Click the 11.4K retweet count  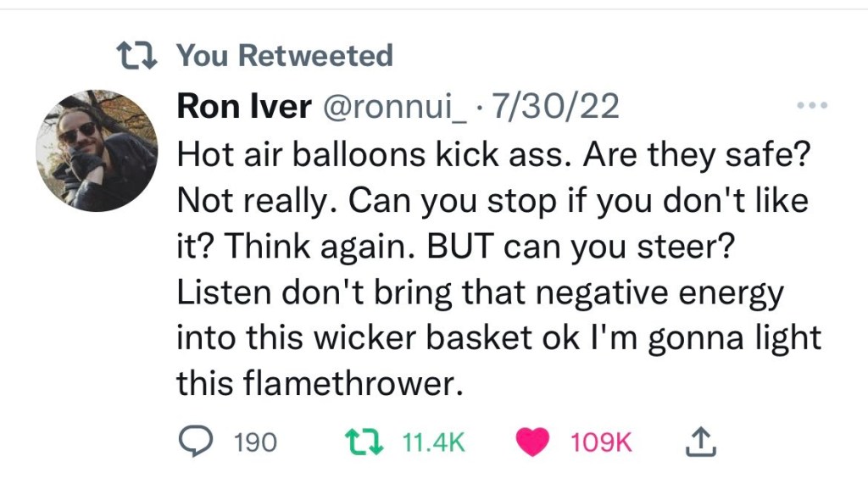pyautogui.click(x=432, y=442)
